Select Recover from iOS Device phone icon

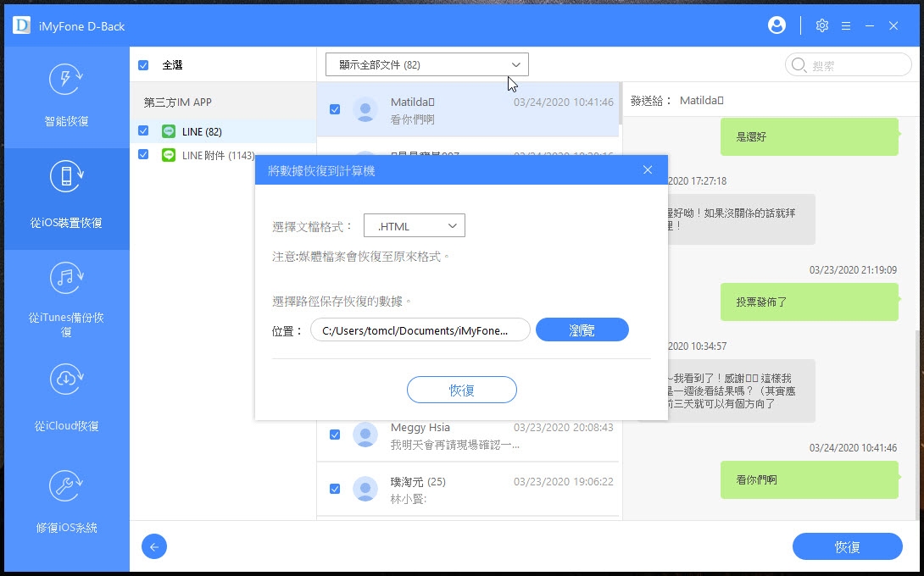click(x=65, y=180)
